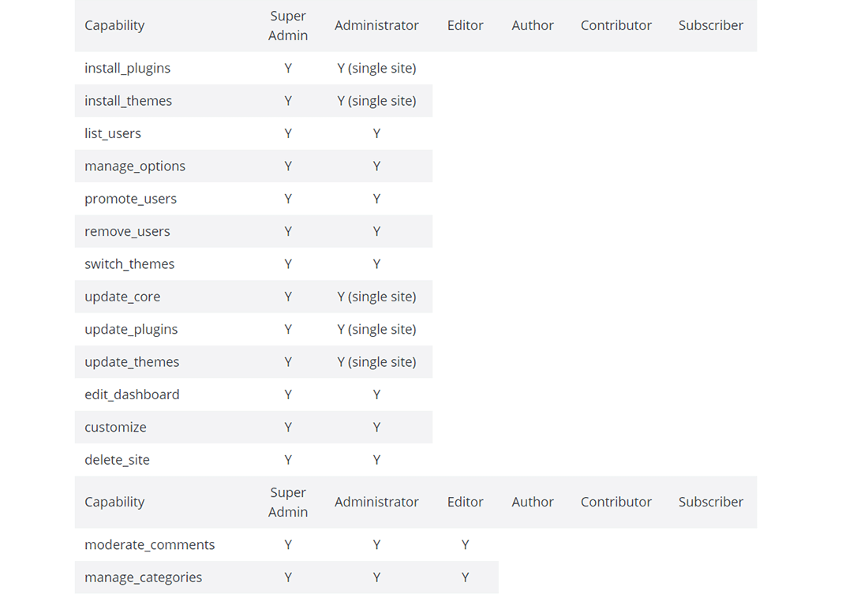Click the install_plugins capability name
Screen dimensions: 868x598
pyautogui.click(x=128, y=69)
